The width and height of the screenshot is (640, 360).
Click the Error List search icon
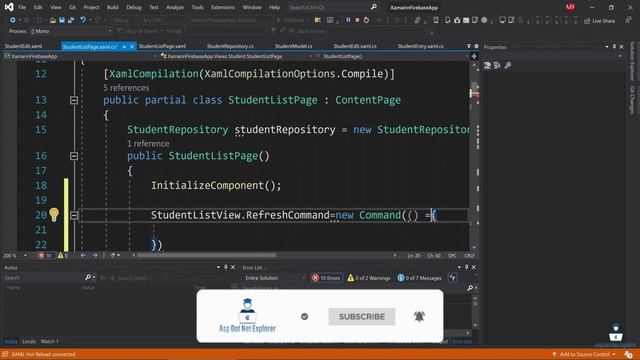point(470,288)
